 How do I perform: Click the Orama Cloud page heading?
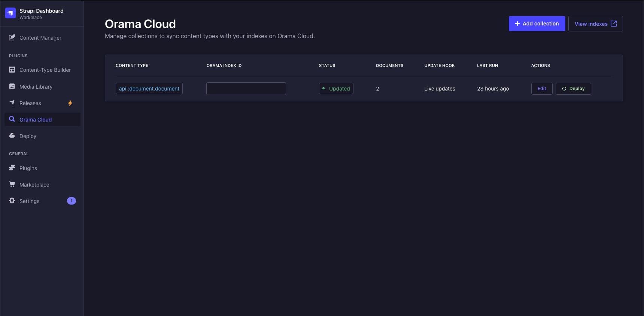[140, 24]
